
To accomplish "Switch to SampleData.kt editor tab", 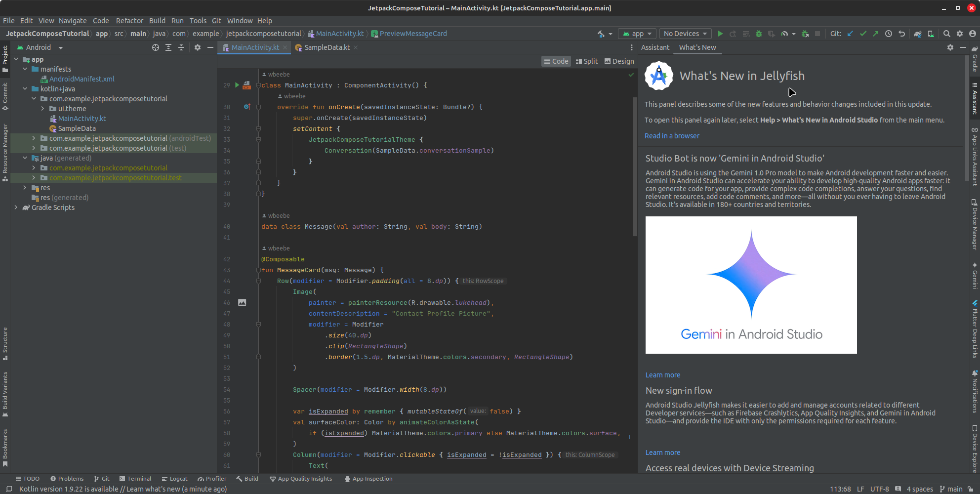I will point(327,47).
